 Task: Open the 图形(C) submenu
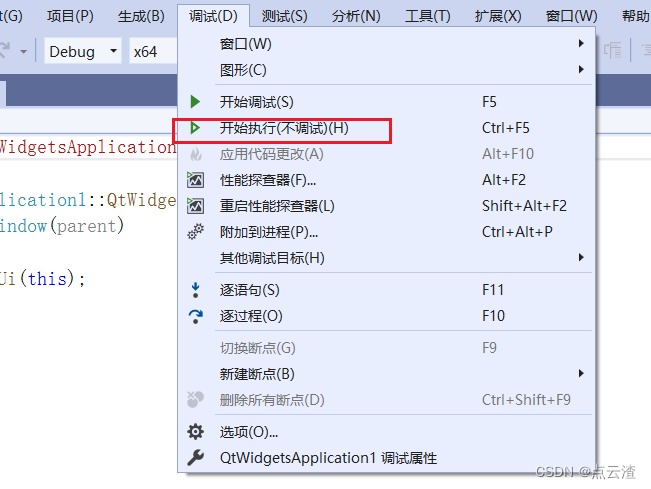point(386,70)
